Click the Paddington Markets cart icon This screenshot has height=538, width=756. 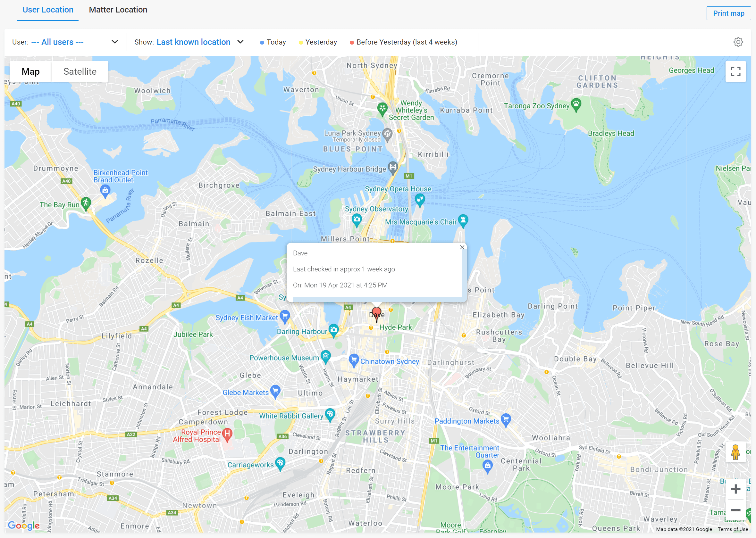[x=506, y=420]
